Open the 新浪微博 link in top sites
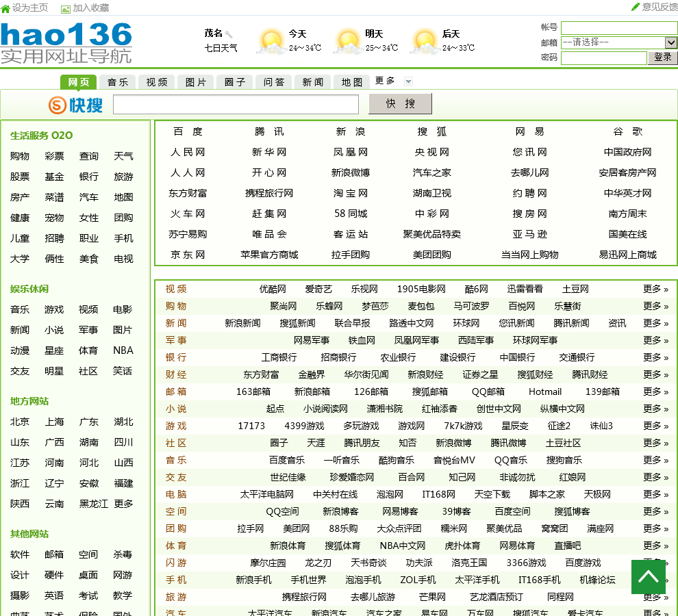The width and height of the screenshot is (678, 616). [350, 172]
